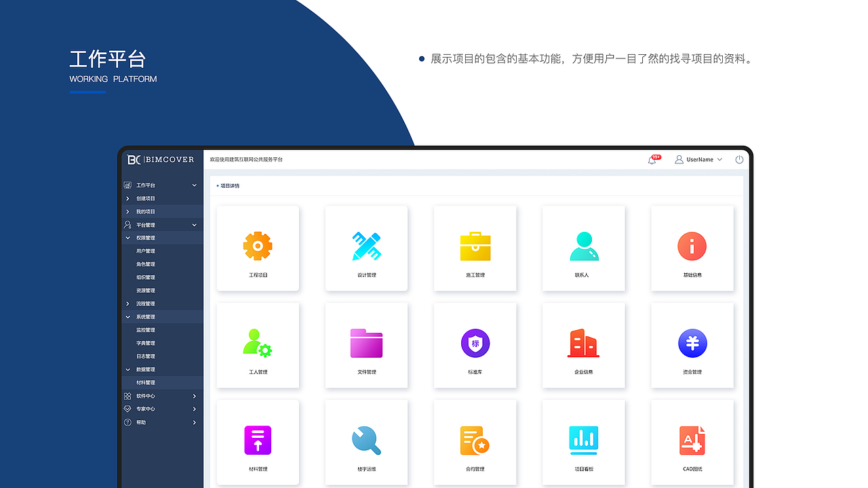The width and height of the screenshot is (868, 488).
Task: Collapse the 平台管理 section chevron
Action: coord(194,224)
